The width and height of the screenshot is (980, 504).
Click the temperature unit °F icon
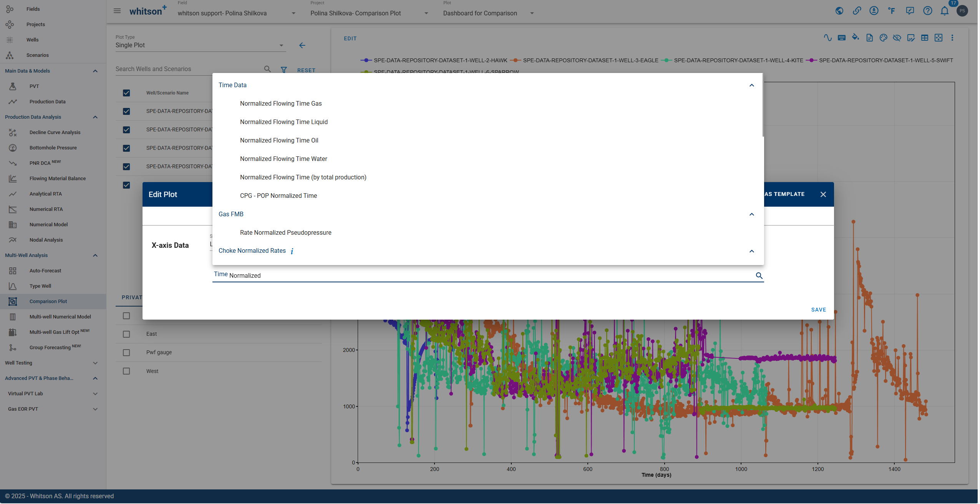[x=892, y=11]
